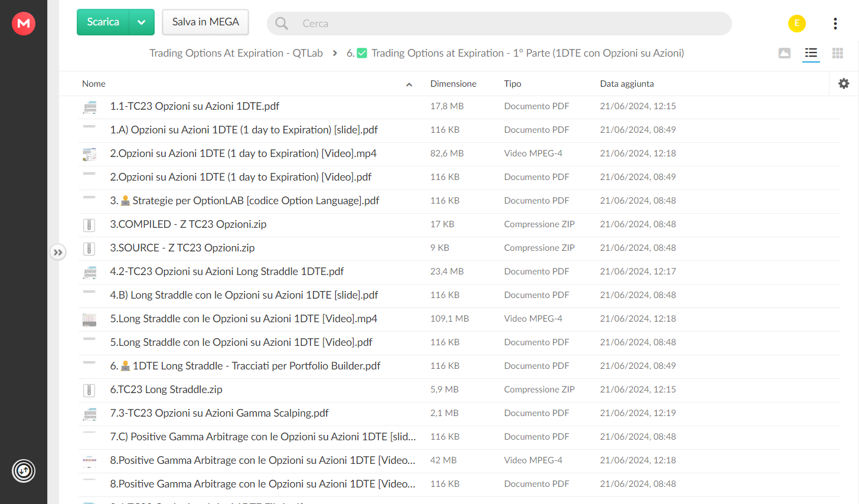
Task: Switch to grid thumbnail view icon
Action: point(838,53)
